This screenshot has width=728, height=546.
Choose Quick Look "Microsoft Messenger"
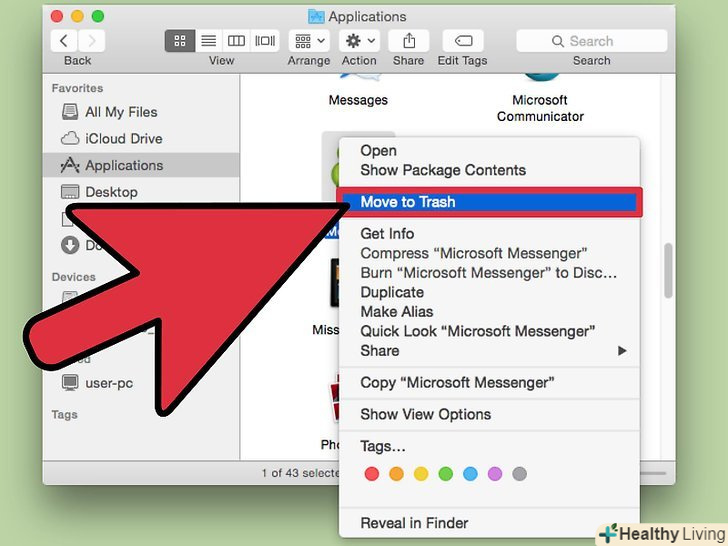click(x=490, y=332)
